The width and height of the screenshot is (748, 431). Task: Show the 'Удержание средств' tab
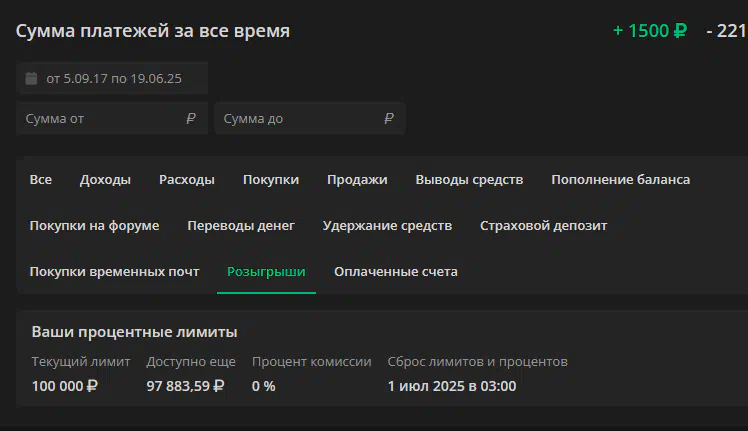[x=387, y=225]
